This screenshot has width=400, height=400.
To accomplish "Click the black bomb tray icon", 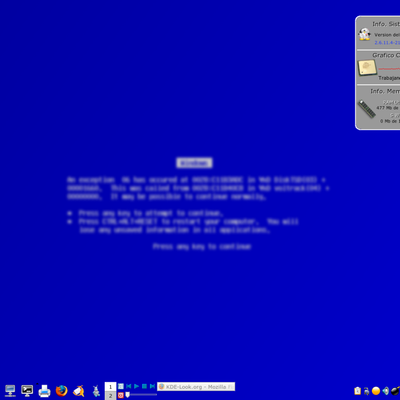I will click(x=395, y=391).
